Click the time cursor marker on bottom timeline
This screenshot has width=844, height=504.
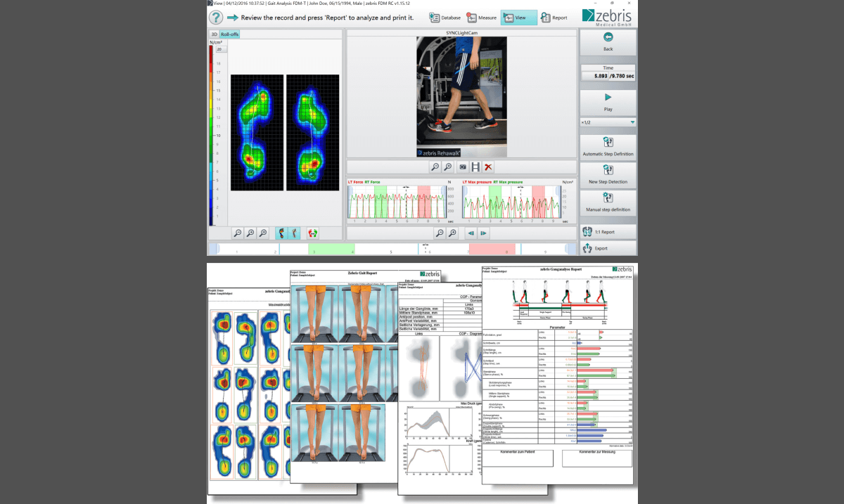(x=425, y=248)
